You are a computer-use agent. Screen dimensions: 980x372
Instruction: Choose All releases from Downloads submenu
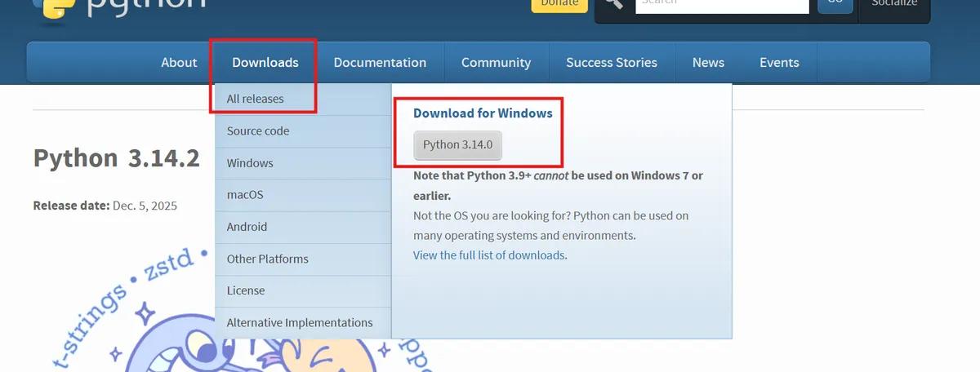[x=256, y=99]
